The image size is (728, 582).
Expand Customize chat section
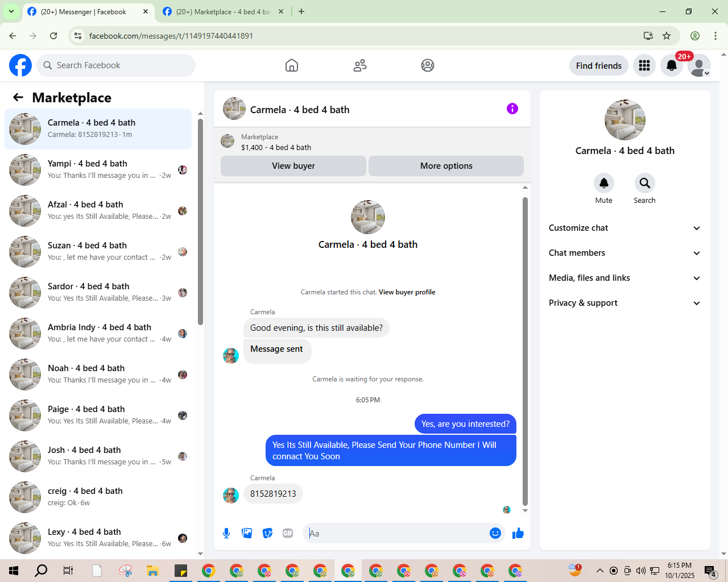[624, 228]
